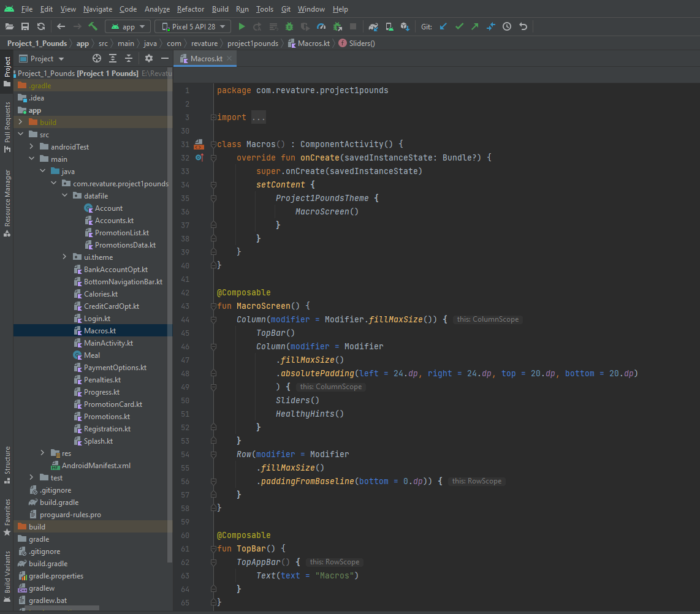Click override gutter marker on line 32
The width and height of the screenshot is (700, 614).
199,157
